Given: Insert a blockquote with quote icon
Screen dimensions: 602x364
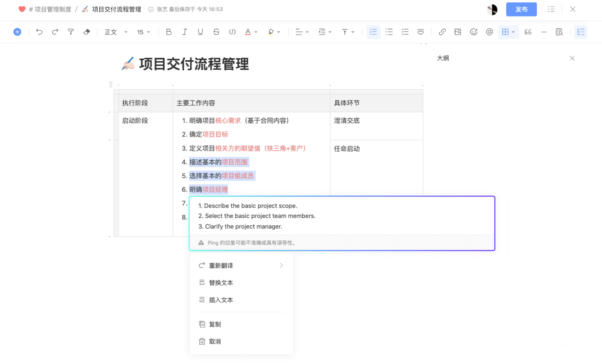Looking at the screenshot, I should coord(528,32).
